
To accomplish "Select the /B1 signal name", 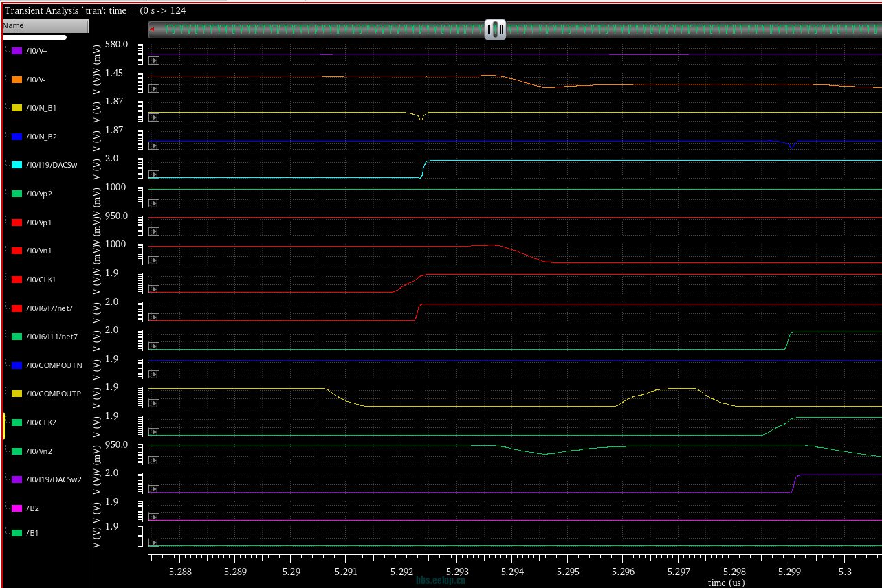I will click(x=32, y=532).
